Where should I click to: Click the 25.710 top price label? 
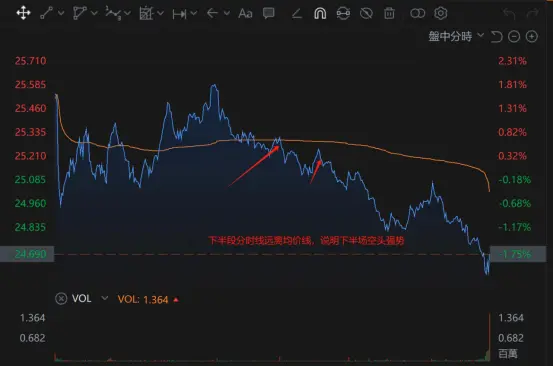pyautogui.click(x=30, y=61)
